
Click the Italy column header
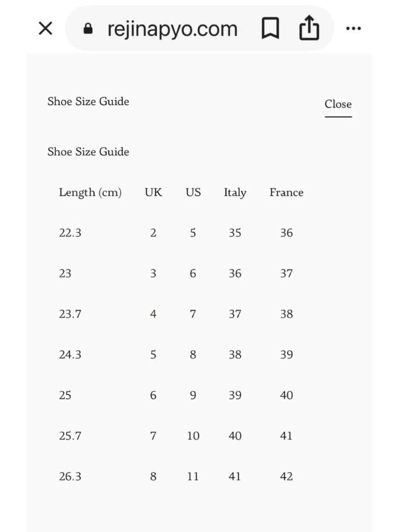click(235, 193)
